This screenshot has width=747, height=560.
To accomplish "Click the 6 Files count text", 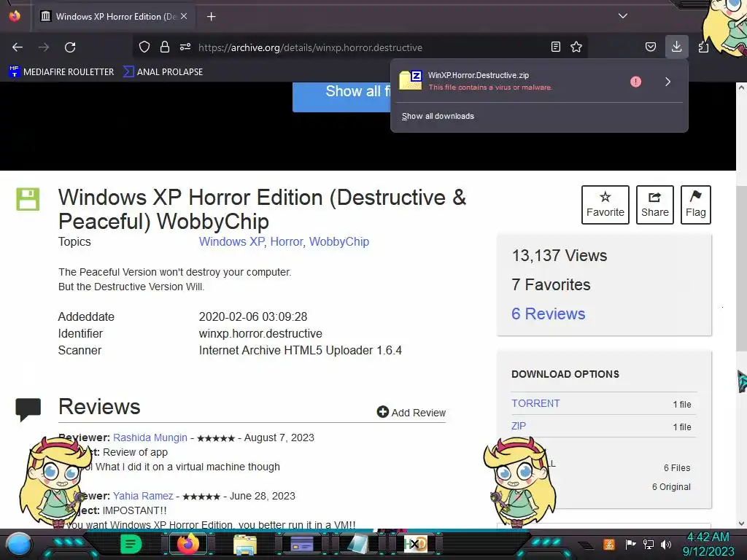I will tap(676, 468).
